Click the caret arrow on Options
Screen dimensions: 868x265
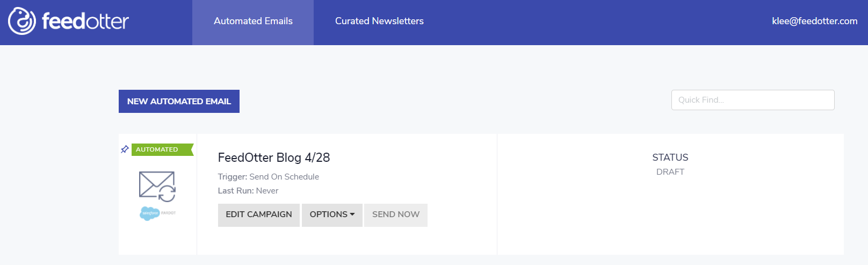click(x=352, y=214)
